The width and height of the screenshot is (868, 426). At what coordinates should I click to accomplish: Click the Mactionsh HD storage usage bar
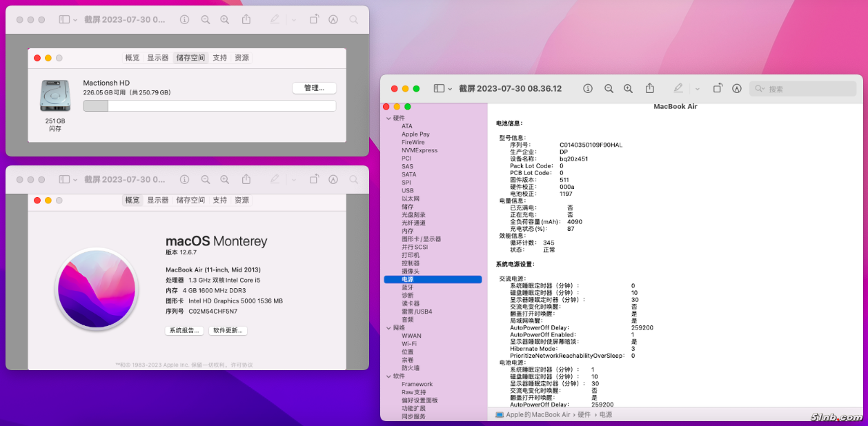pos(209,106)
